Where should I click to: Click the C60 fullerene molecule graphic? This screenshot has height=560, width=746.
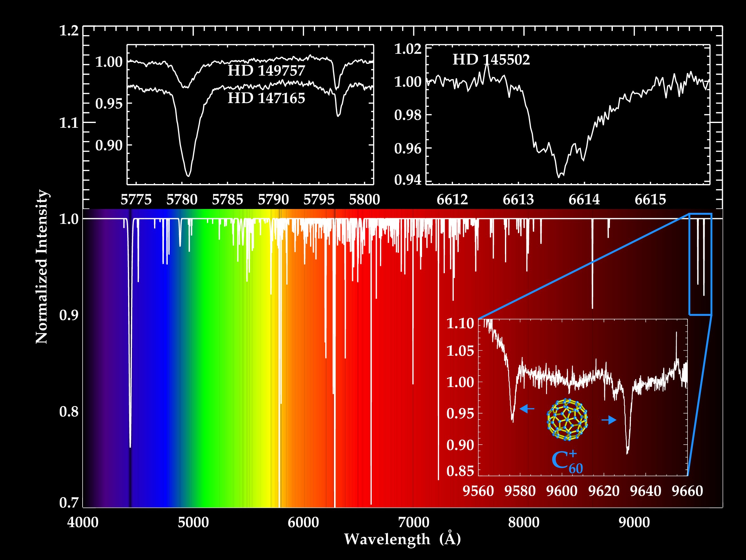567,419
